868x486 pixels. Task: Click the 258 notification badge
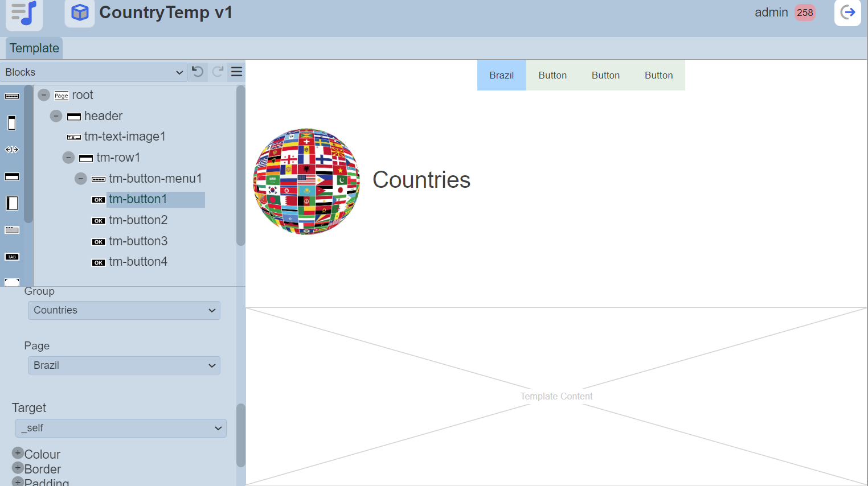(804, 13)
